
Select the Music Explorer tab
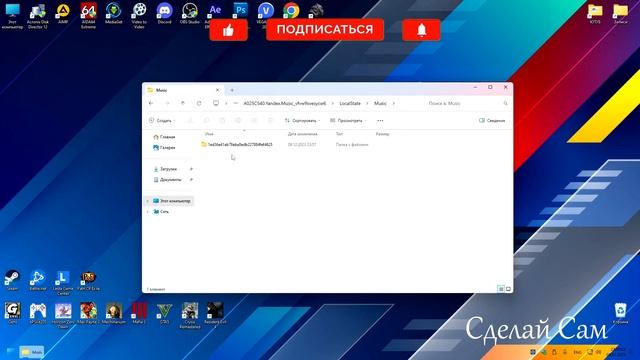(x=184, y=90)
